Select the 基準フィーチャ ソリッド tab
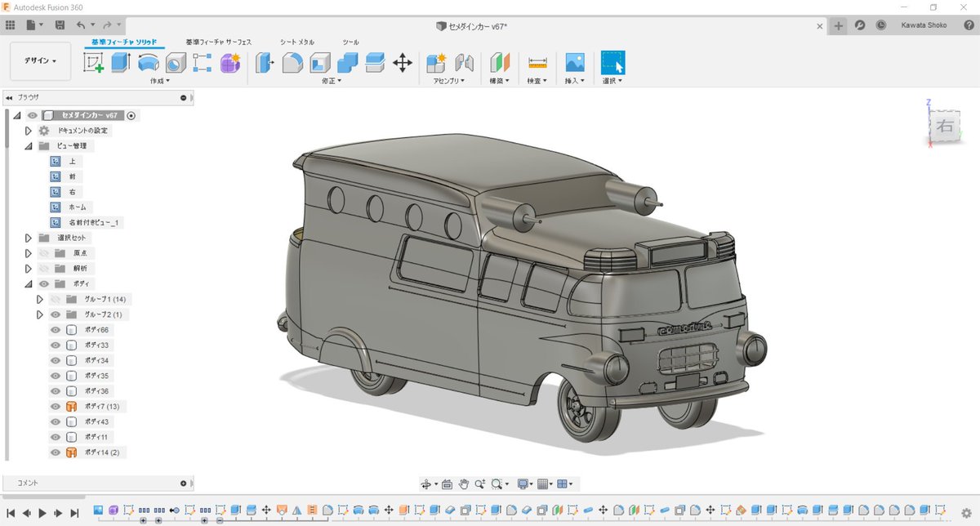Image resolution: width=980 pixels, height=526 pixels. point(124,42)
